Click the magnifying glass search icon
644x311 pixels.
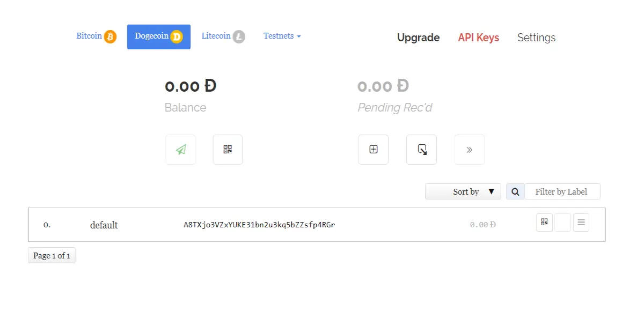(515, 191)
